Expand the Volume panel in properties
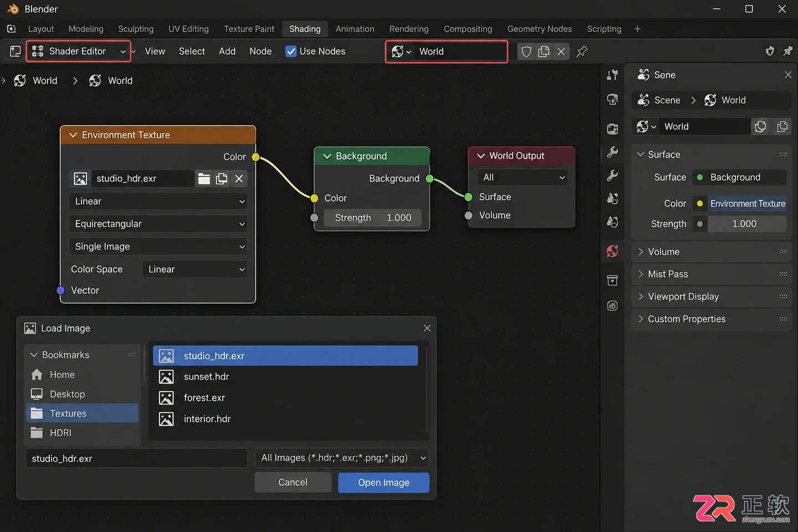The image size is (798, 532). [712, 252]
